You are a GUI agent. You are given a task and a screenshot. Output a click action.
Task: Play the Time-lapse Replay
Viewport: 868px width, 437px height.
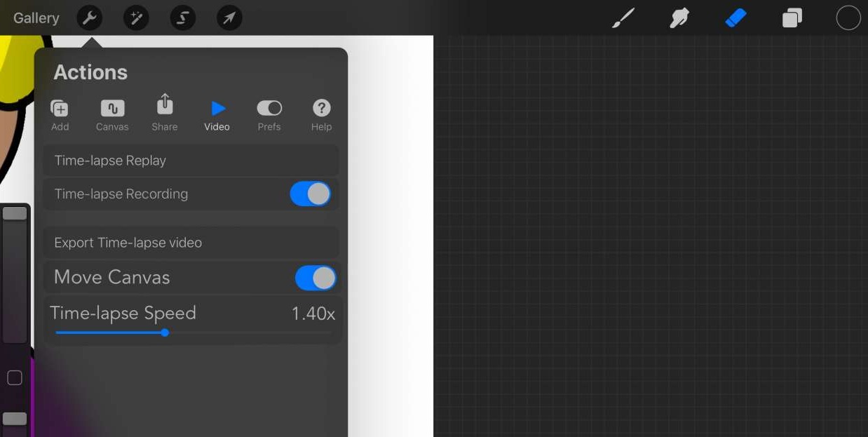191,161
